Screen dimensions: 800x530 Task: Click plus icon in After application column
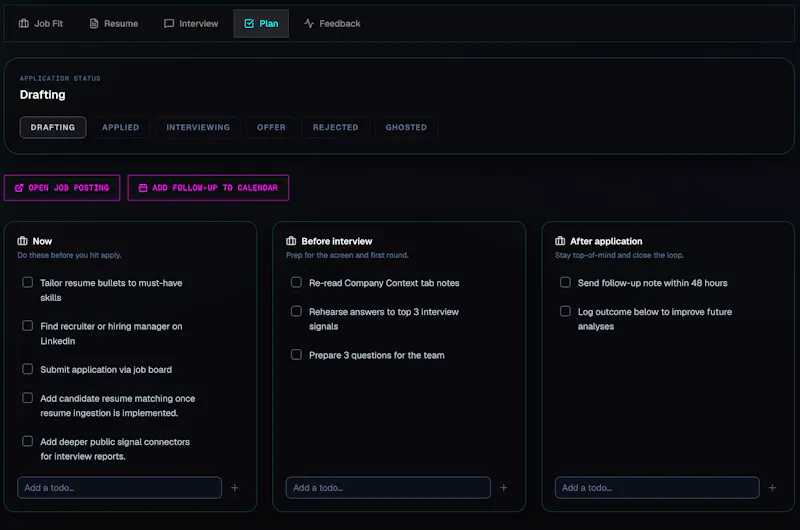click(x=772, y=488)
